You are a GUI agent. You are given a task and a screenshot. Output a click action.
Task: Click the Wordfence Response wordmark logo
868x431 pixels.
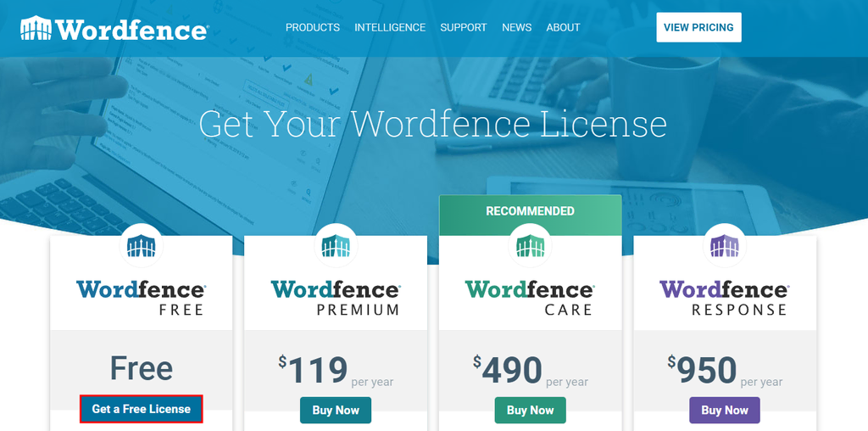point(725,298)
